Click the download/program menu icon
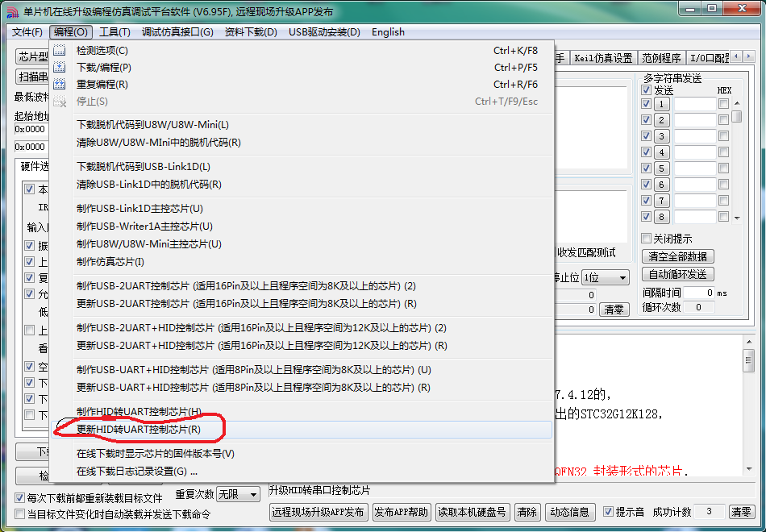 60,68
